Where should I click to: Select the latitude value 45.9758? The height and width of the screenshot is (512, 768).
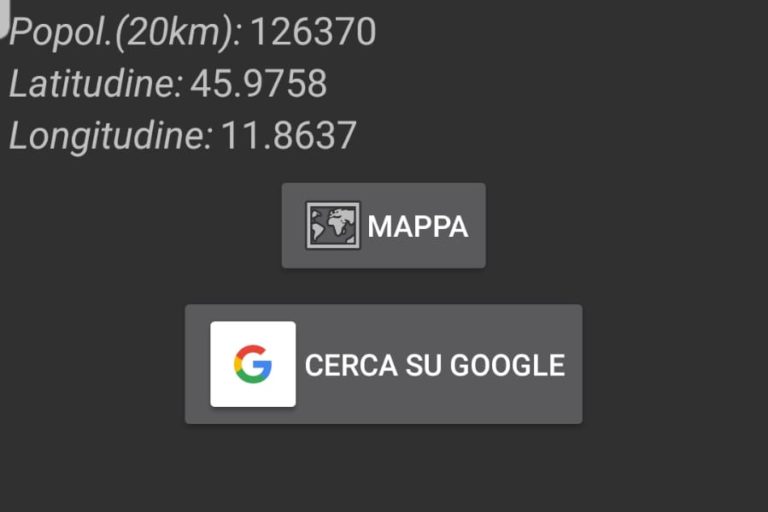coord(258,84)
